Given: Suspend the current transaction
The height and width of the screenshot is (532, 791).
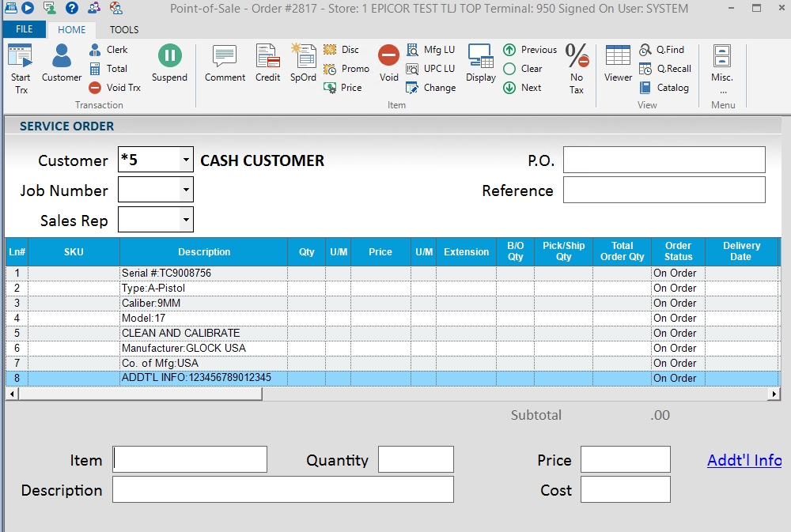Looking at the screenshot, I should point(169,63).
